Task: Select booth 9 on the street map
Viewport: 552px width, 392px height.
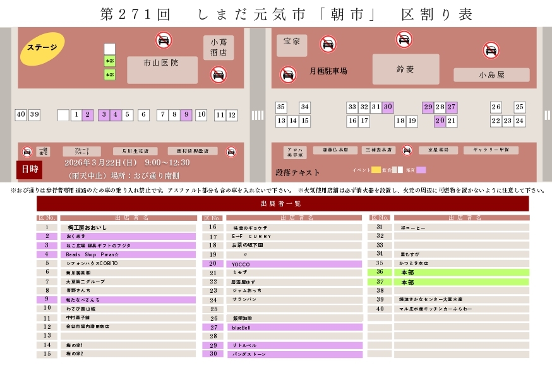Action: 186,115
